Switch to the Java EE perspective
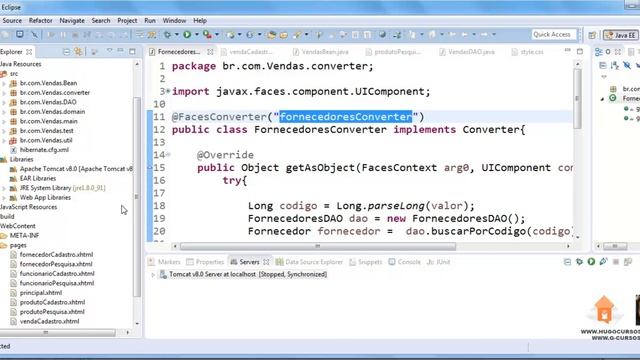This screenshot has height=360, width=640. (620, 35)
